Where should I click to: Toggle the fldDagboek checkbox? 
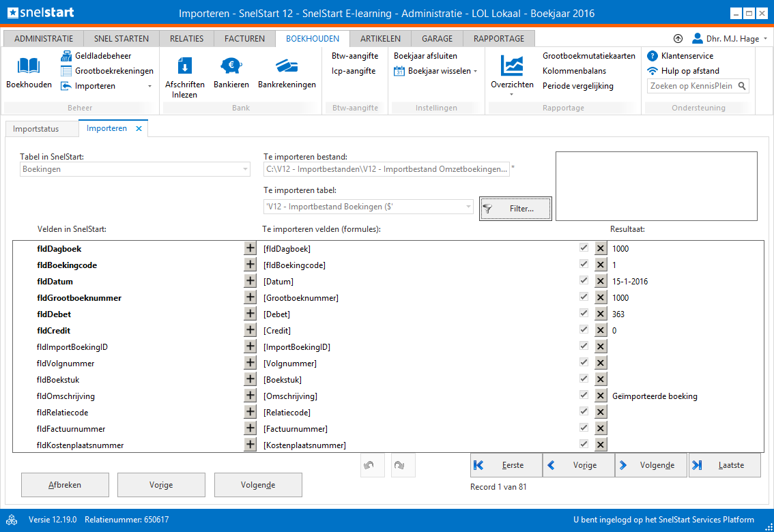[584, 248]
